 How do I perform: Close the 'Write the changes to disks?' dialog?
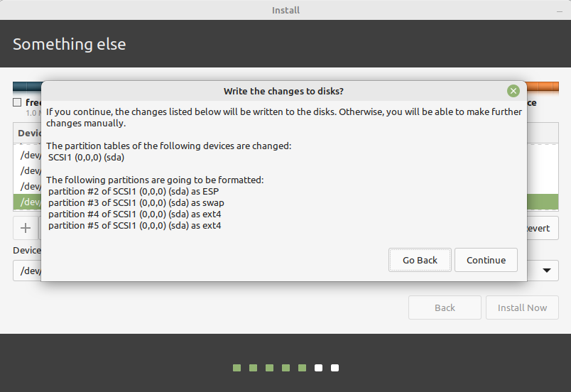(x=513, y=91)
